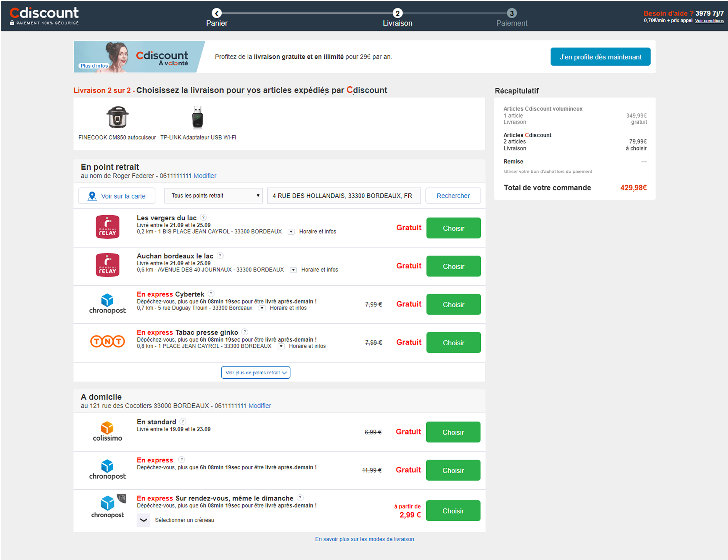
Task: Click Mondial Relay logo for Auchan bordeaux le lac
Action: (107, 265)
